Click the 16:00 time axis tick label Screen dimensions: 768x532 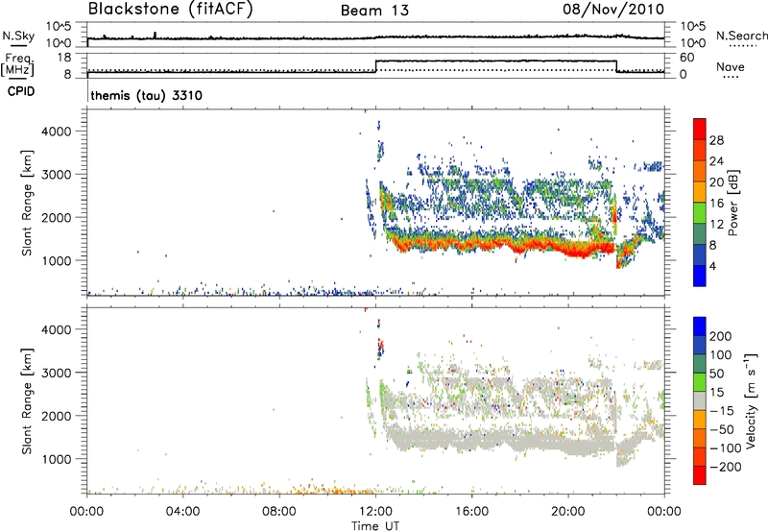coord(471,512)
